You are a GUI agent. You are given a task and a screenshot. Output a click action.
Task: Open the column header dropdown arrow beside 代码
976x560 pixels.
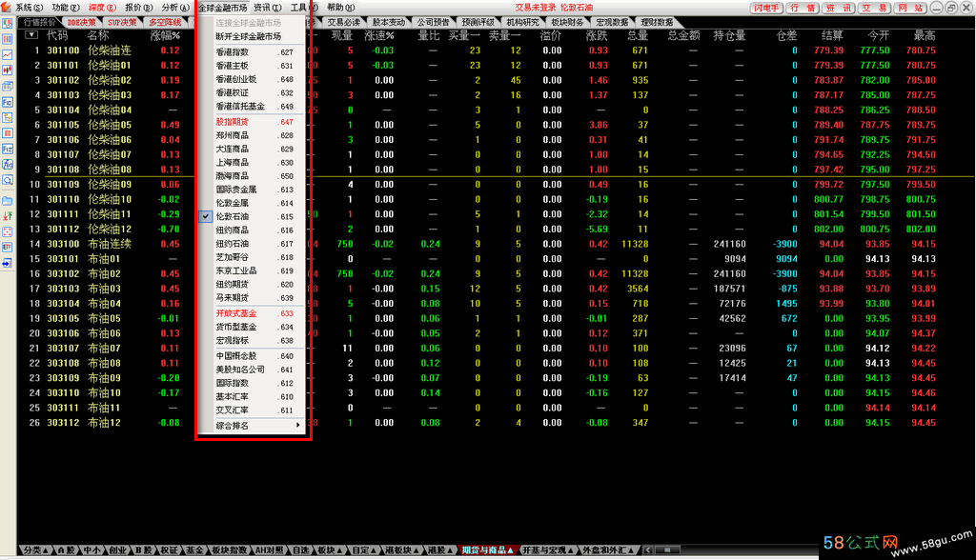31,35
